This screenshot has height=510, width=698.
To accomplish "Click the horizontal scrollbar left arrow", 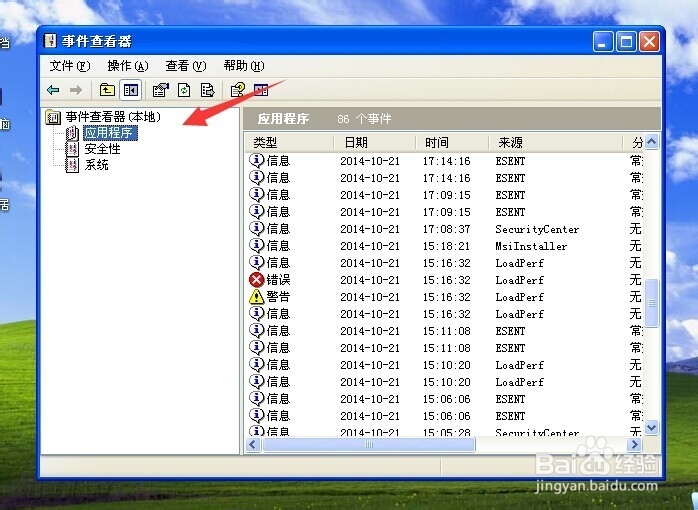I will (x=253, y=445).
